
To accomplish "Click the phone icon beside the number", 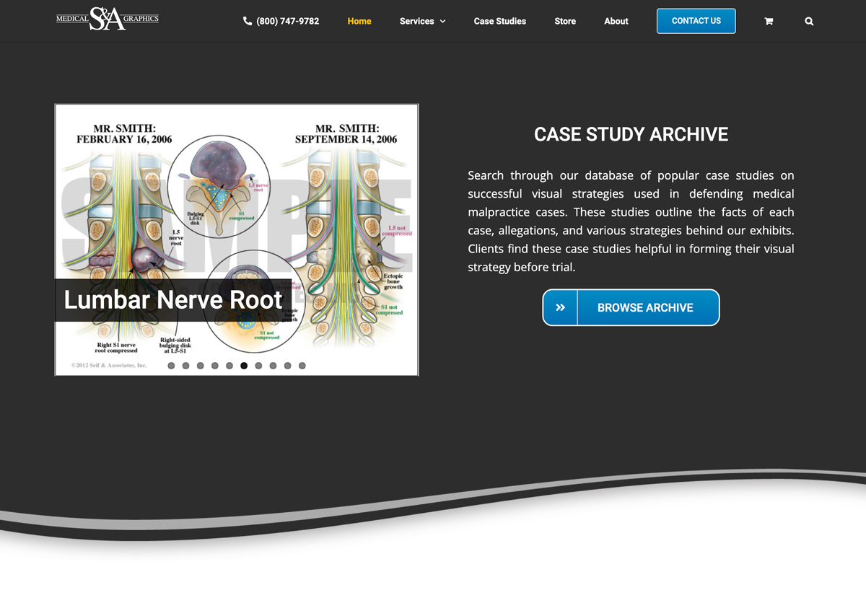I will coord(248,21).
